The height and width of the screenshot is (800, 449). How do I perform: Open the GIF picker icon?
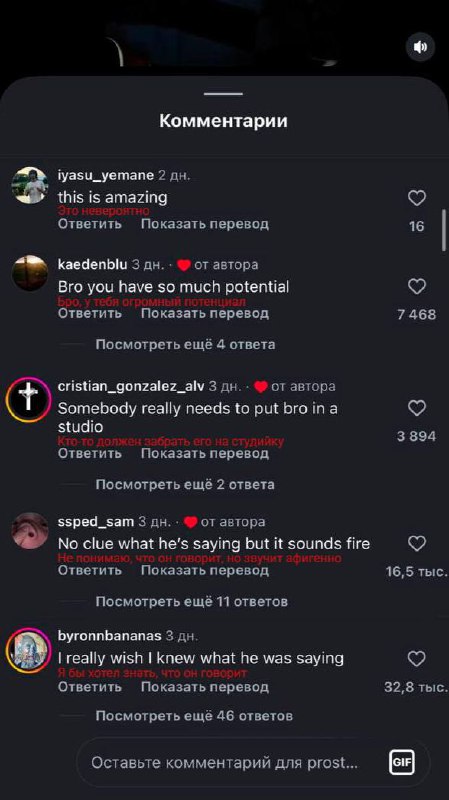[x=402, y=762]
